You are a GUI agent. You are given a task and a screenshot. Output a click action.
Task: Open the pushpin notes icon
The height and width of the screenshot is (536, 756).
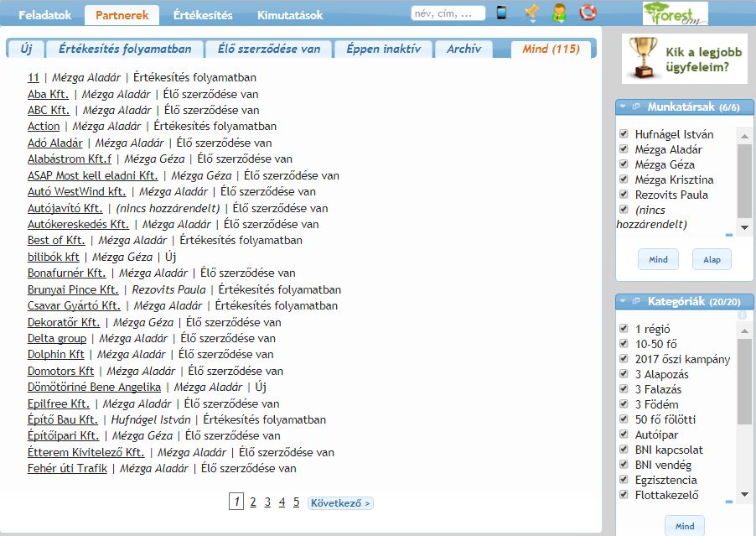tap(531, 13)
